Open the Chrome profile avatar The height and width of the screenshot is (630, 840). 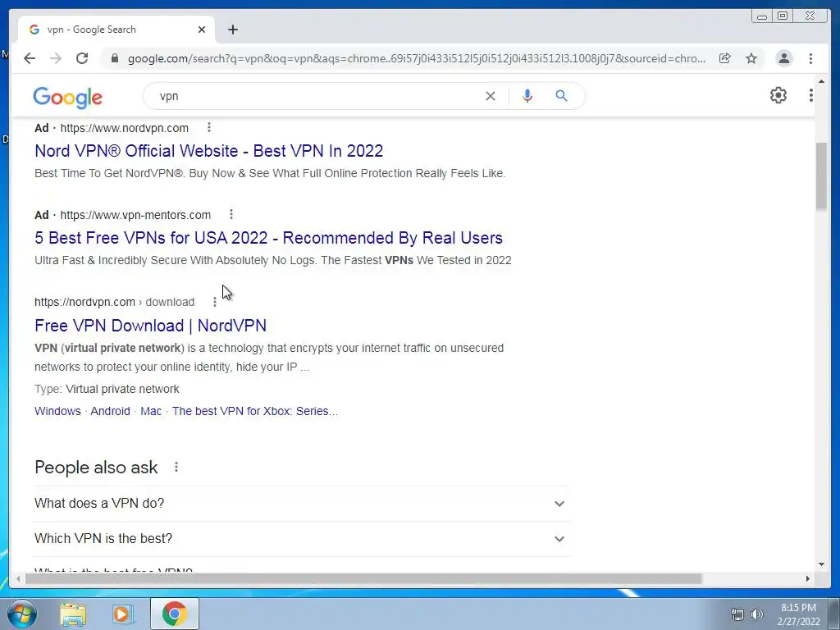point(783,58)
